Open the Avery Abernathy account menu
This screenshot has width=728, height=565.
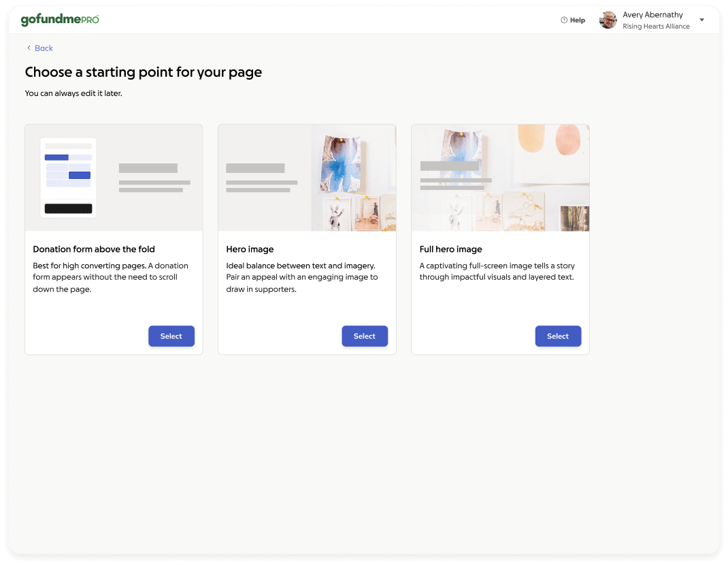tap(652, 15)
